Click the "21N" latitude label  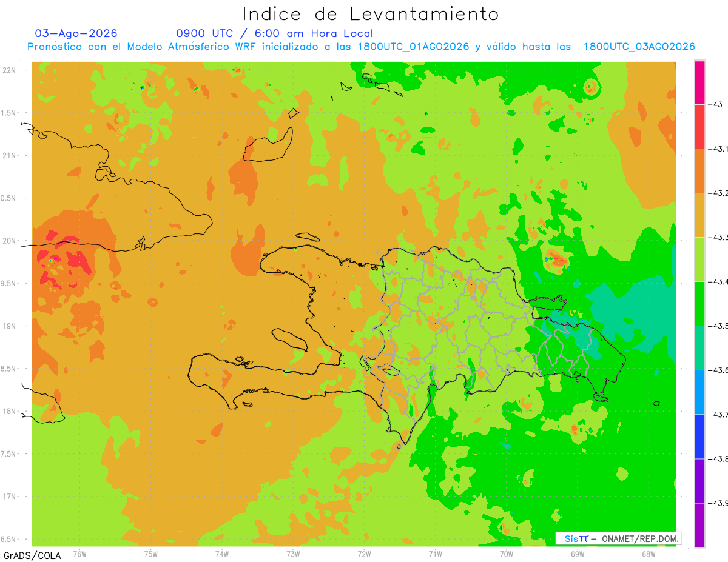click(10, 155)
